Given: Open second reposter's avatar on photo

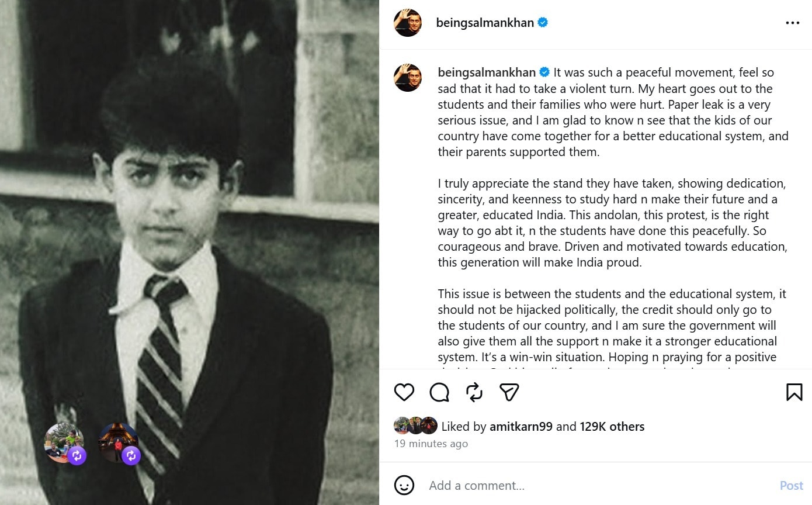Looking at the screenshot, I should (x=119, y=444).
